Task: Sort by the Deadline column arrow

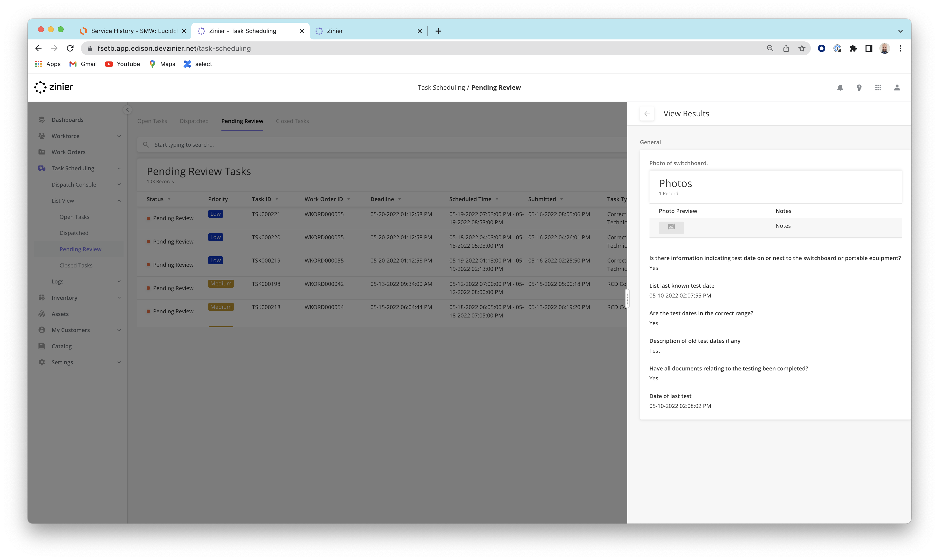Action: [400, 199]
